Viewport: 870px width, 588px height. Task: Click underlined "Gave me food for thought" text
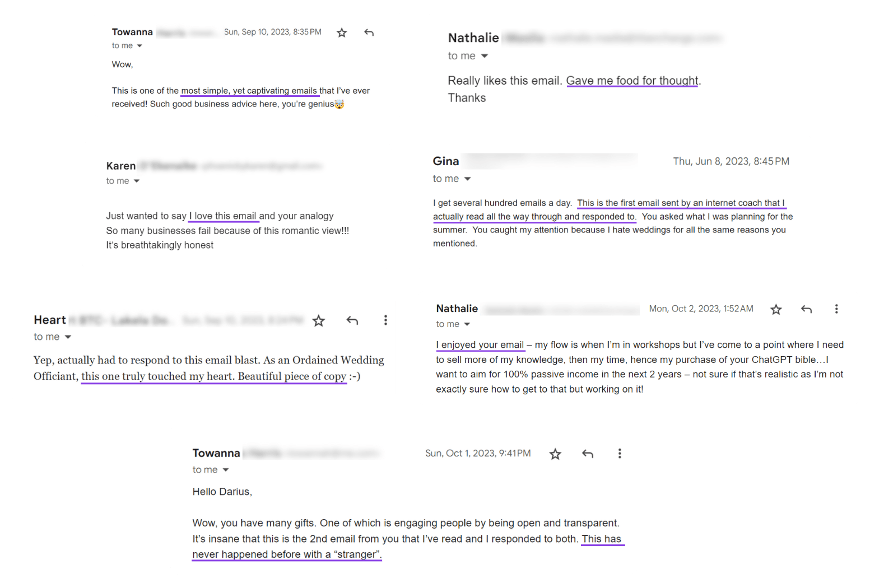(632, 81)
